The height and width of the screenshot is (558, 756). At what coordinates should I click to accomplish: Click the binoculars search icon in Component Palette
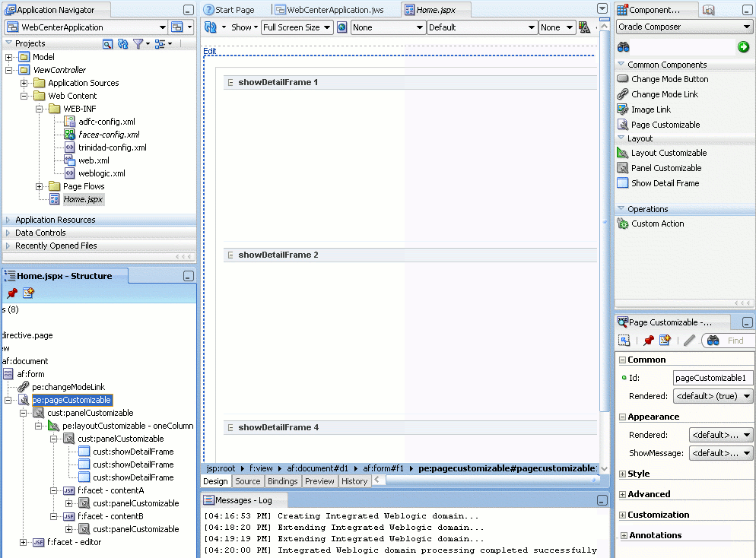coord(624,46)
